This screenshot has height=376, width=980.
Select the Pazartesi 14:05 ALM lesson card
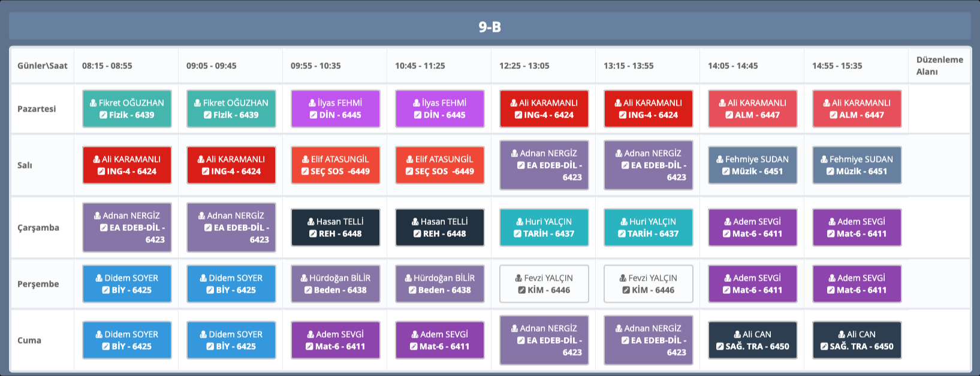pyautogui.click(x=752, y=109)
